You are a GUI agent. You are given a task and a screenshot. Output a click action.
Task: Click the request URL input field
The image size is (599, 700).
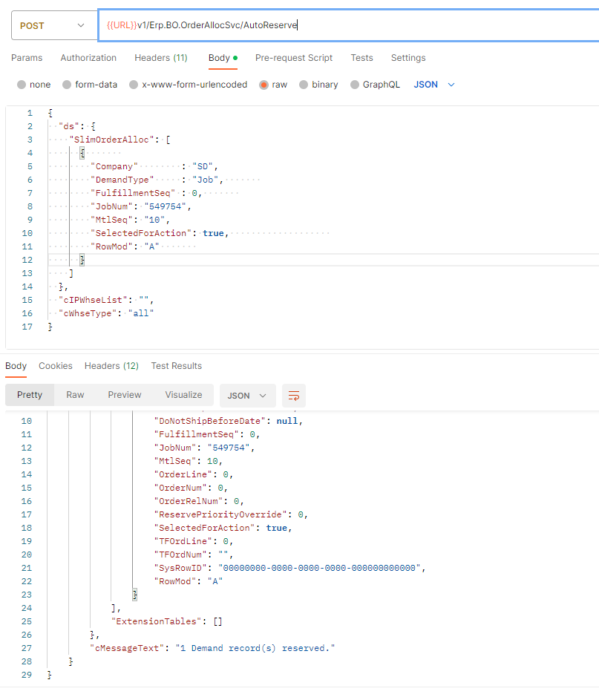pyautogui.click(x=348, y=25)
